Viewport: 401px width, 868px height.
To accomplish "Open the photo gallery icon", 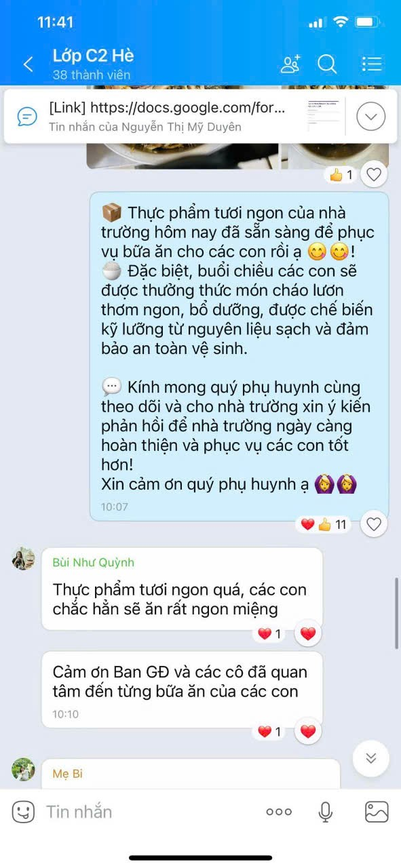I will [x=377, y=812].
